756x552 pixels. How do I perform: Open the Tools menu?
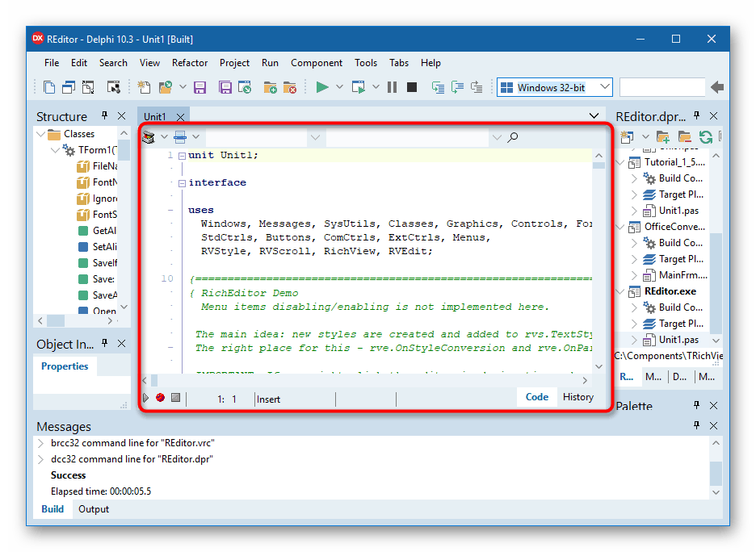point(365,63)
